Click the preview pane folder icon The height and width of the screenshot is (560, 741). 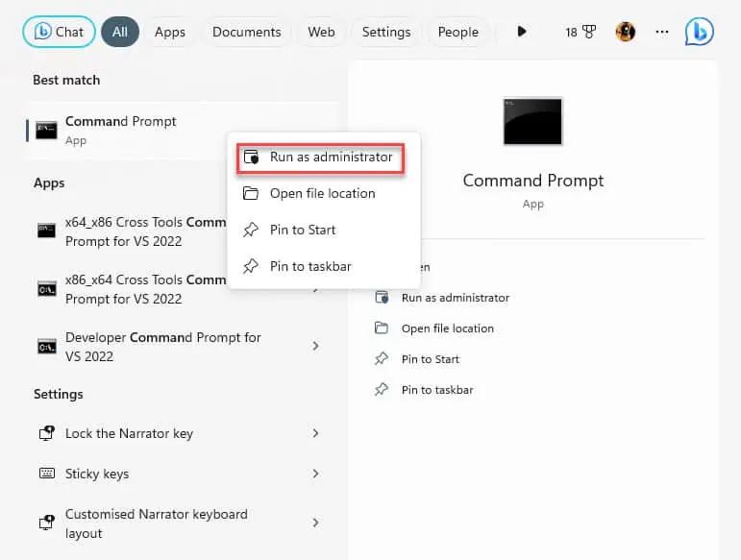click(x=382, y=328)
